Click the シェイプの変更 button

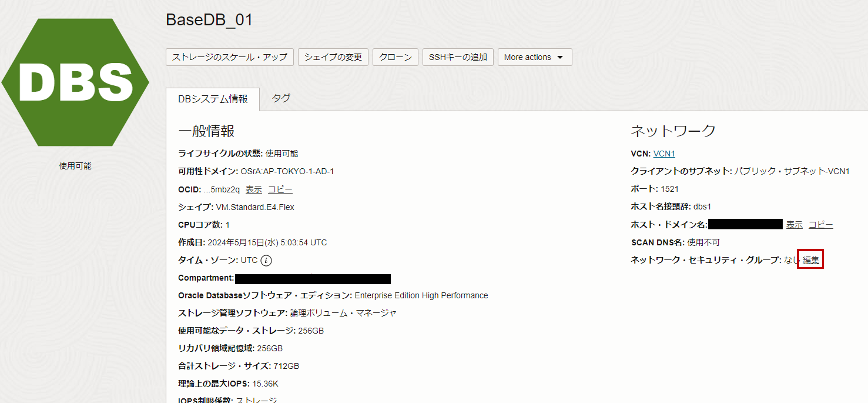coord(333,57)
